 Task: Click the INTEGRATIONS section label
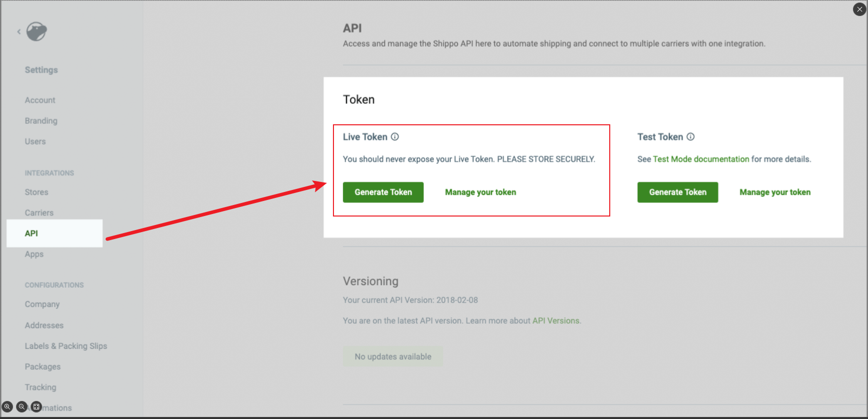49,173
